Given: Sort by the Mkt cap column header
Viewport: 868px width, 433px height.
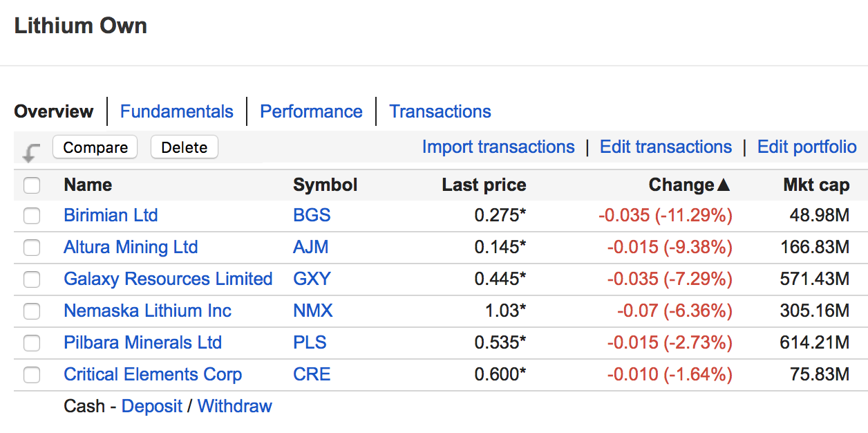Looking at the screenshot, I should [815, 185].
